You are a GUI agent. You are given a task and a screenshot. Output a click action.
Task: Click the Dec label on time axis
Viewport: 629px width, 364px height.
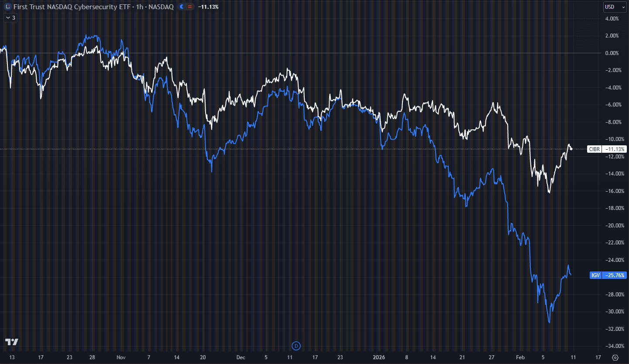coord(241,357)
